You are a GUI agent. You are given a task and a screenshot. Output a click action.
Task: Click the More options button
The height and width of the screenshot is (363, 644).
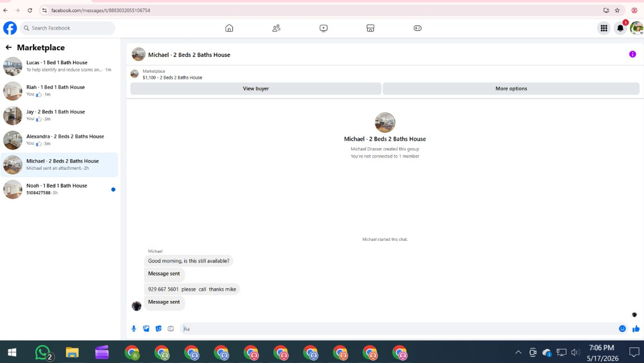(x=511, y=89)
